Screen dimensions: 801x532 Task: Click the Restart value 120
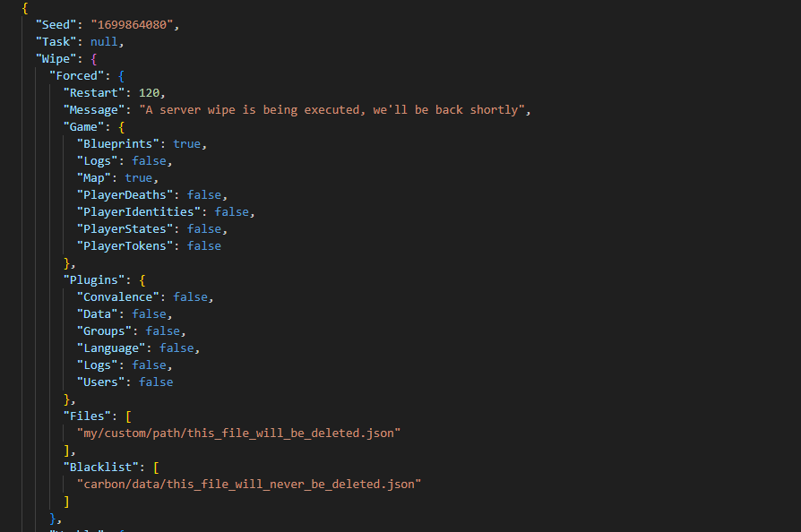click(x=149, y=93)
